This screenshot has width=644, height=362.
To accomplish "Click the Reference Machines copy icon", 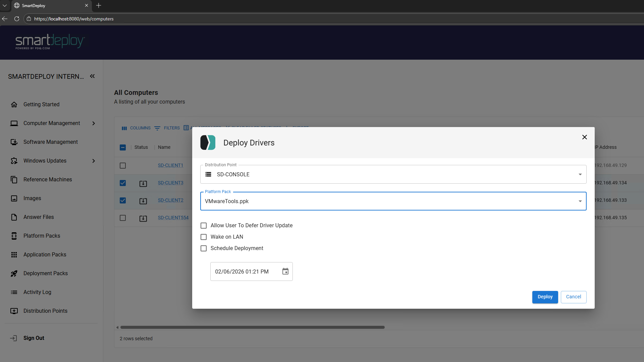I will (14, 180).
